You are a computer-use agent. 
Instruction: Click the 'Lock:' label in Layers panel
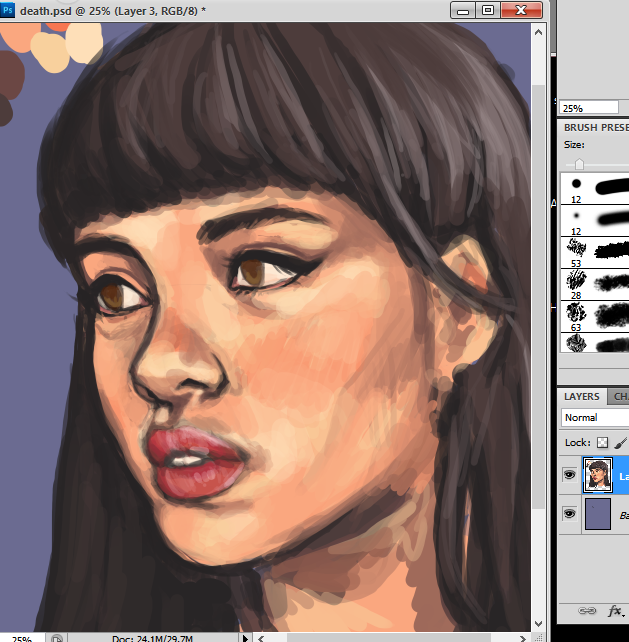(x=577, y=443)
